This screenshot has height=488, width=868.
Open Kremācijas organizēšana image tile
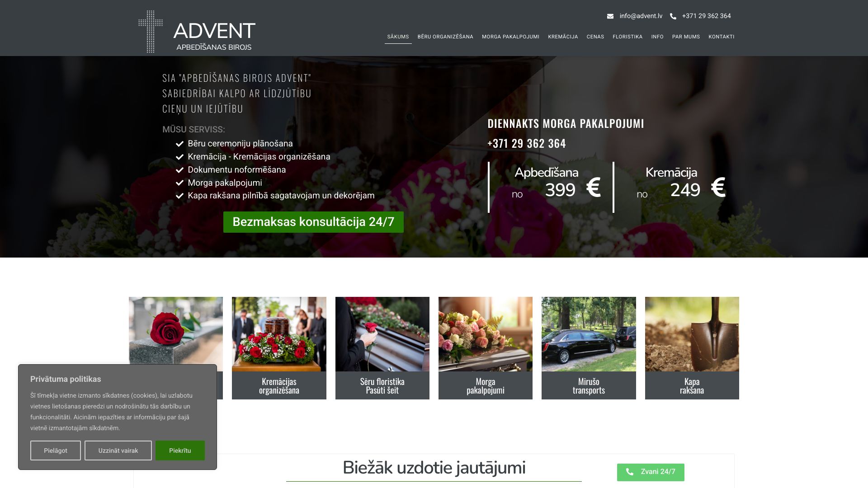point(279,334)
